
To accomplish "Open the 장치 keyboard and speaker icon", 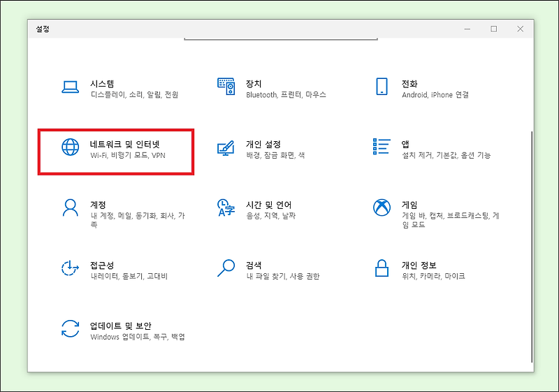I will click(226, 87).
